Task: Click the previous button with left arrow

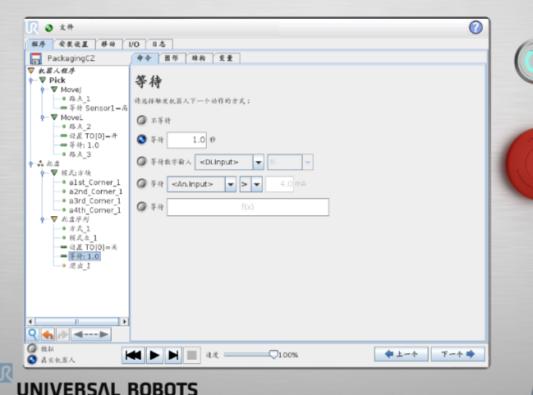Action: click(x=401, y=354)
